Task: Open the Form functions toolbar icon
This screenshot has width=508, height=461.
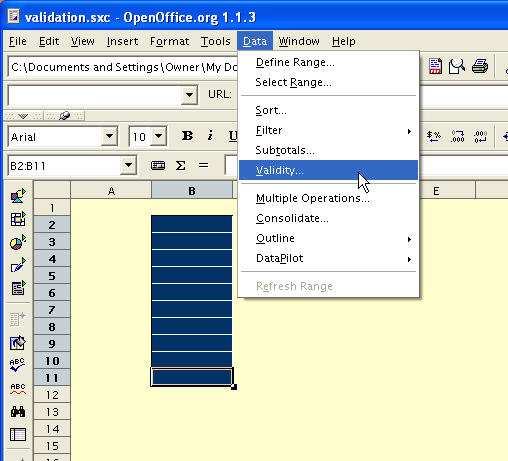Action: (18, 288)
